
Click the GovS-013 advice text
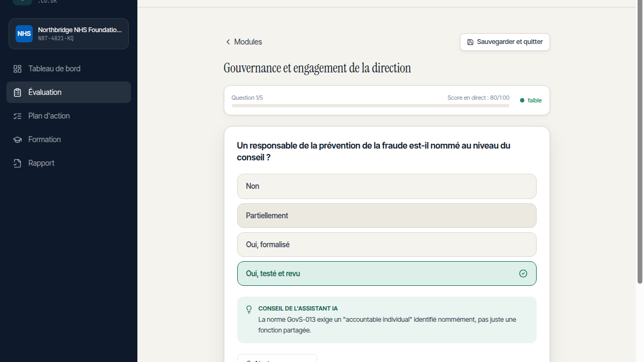coord(387,325)
